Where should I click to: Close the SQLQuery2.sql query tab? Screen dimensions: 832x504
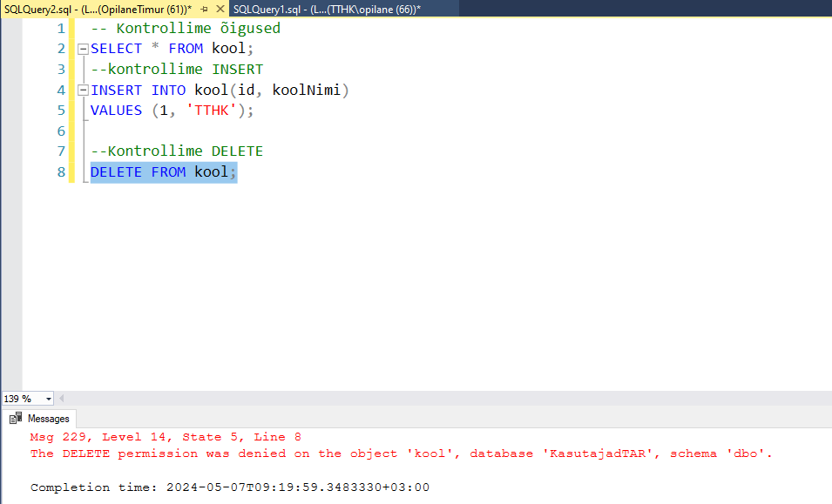tap(220, 8)
